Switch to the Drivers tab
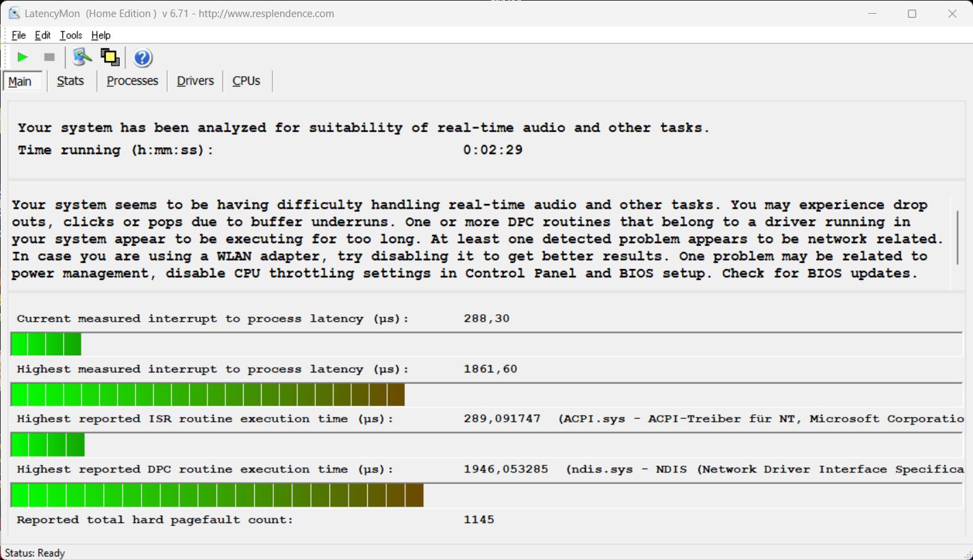The width and height of the screenshot is (973, 560). (196, 81)
